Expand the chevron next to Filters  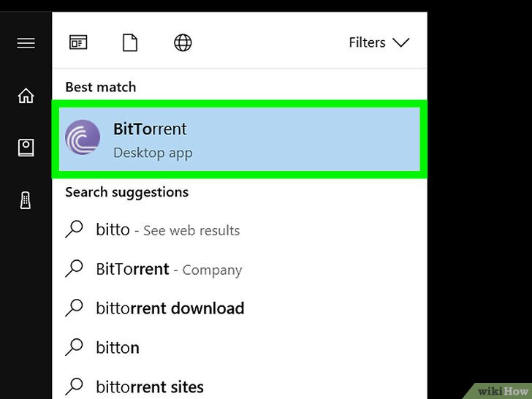[x=401, y=42]
